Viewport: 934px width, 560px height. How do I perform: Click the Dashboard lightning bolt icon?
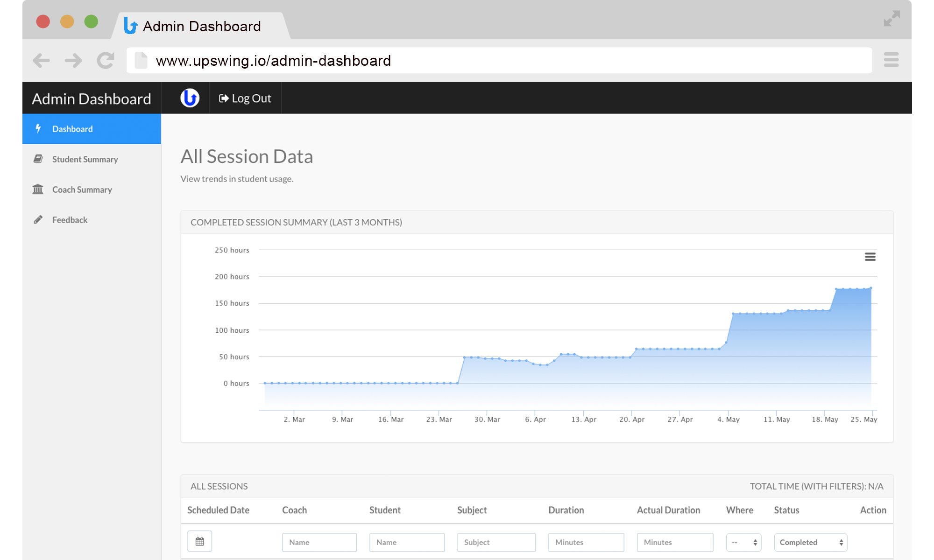tap(38, 128)
